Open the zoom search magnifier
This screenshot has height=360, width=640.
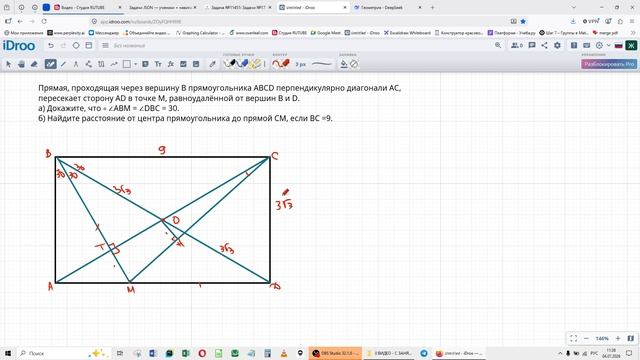click(498, 45)
